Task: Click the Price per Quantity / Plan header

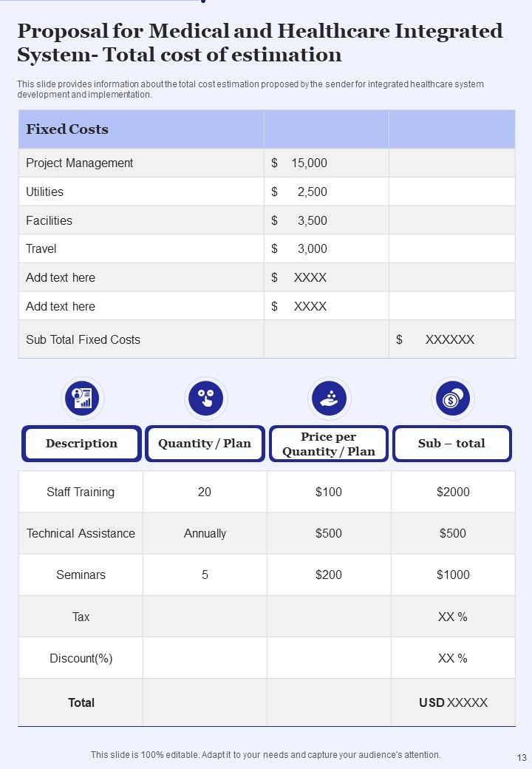Action: point(329,444)
